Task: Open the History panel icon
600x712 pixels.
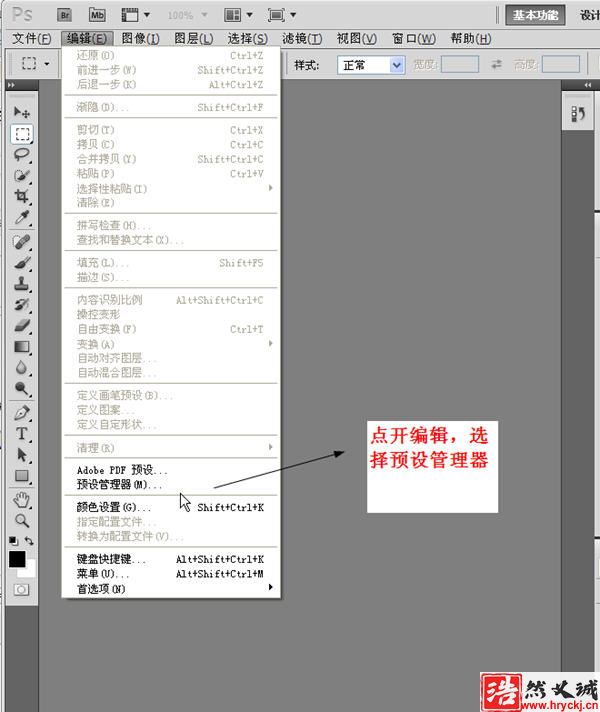Action: point(578,114)
